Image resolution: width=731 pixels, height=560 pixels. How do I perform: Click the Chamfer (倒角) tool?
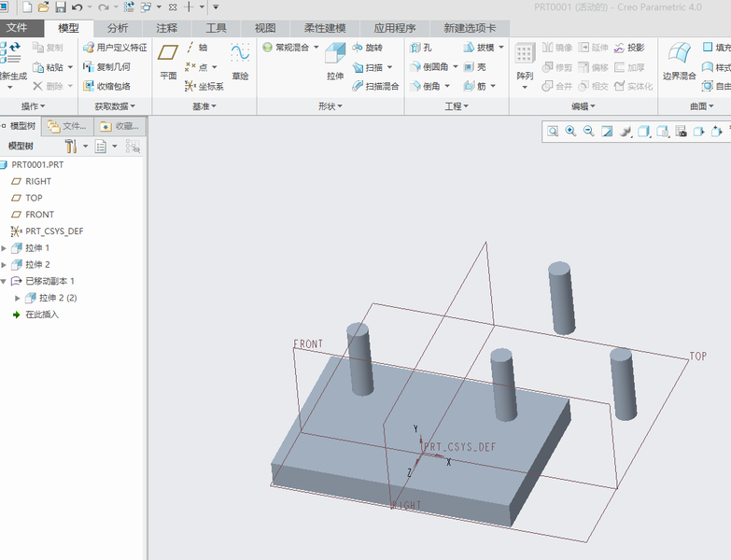425,86
